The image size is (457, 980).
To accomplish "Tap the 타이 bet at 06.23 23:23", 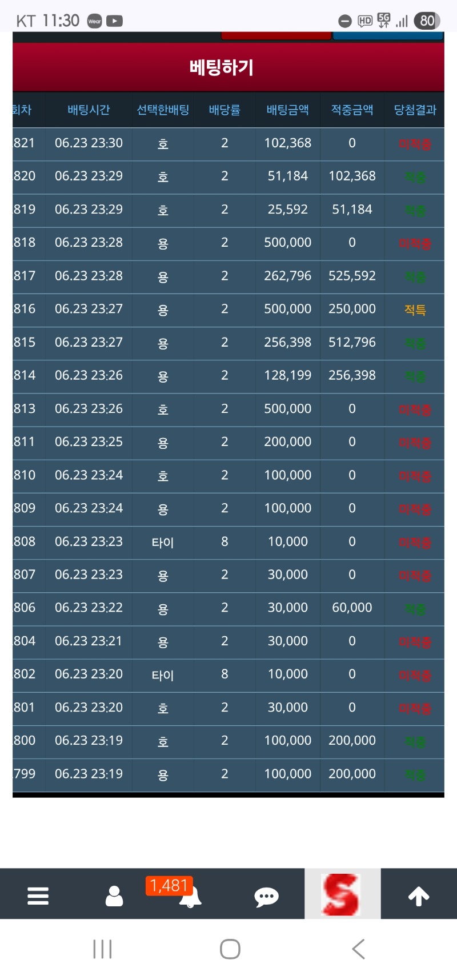I will tap(163, 542).
